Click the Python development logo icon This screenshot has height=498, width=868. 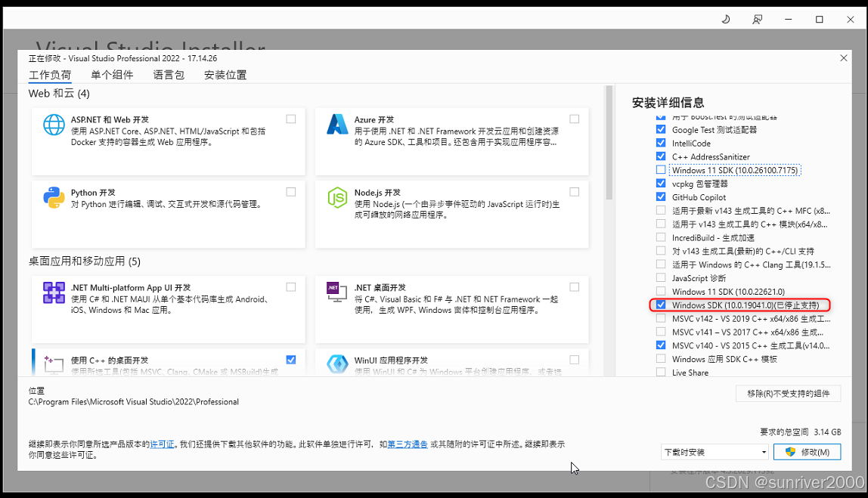coord(54,197)
